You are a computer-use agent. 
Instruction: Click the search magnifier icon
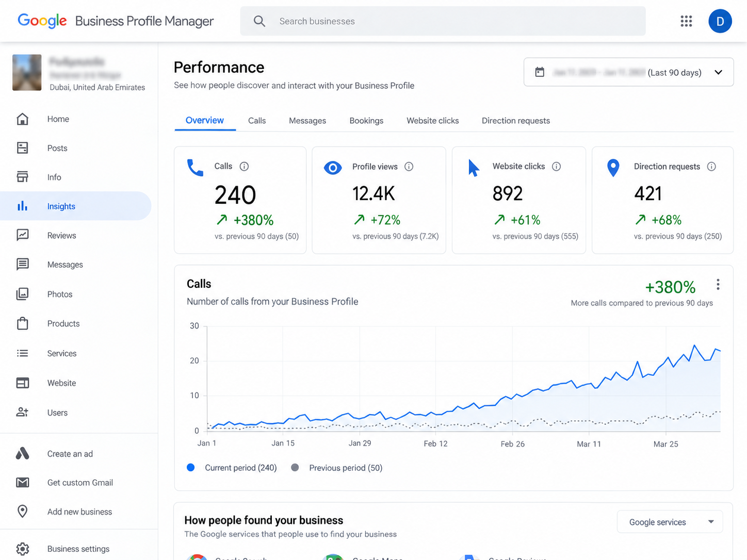(x=259, y=21)
